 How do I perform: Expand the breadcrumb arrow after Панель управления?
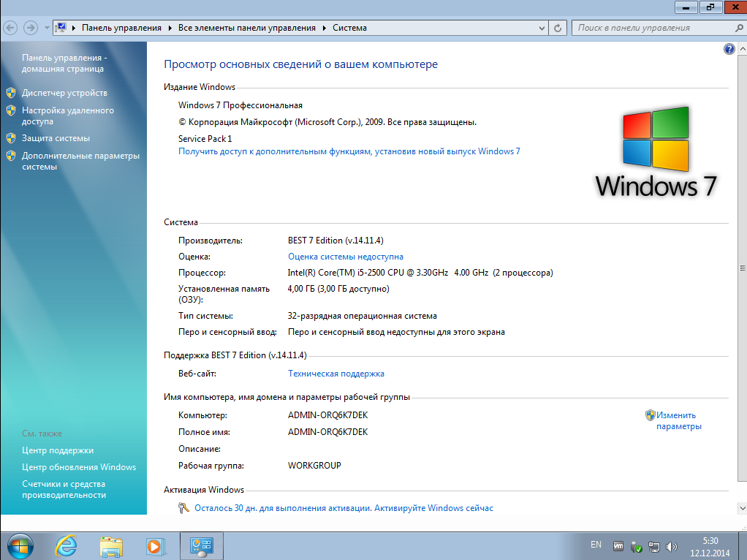[x=170, y=28]
